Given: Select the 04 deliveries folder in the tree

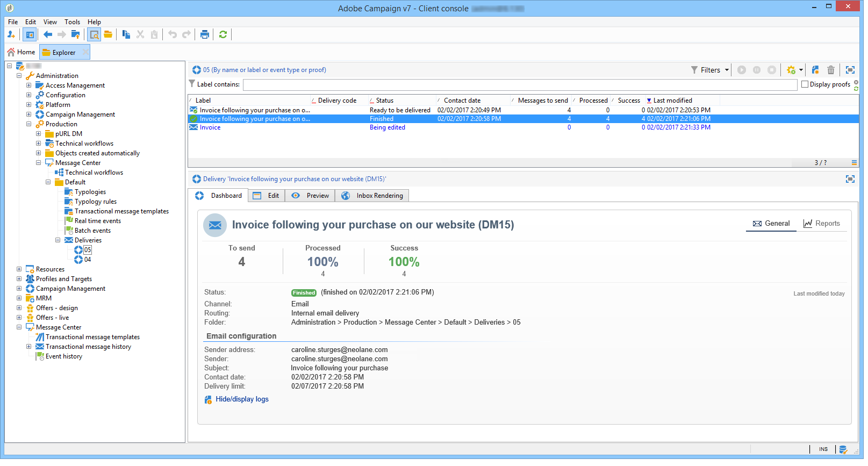Looking at the screenshot, I should pos(88,260).
